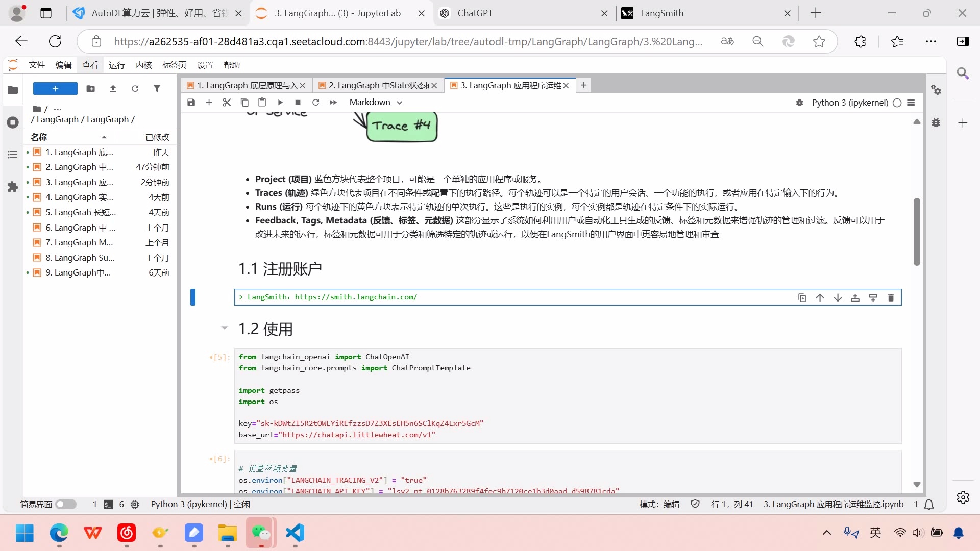Viewport: 980px width, 551px height.
Task: Create new launcher with blue plus button
Action: pyautogui.click(x=55, y=88)
